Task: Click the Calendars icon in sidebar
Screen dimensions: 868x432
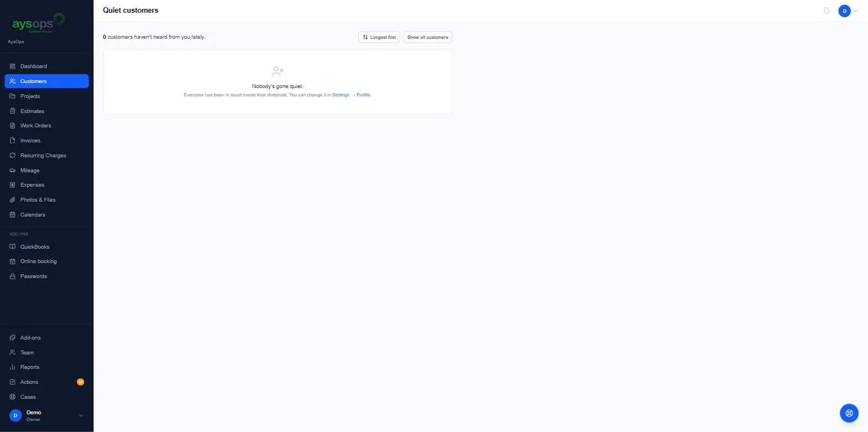Action: [13, 215]
